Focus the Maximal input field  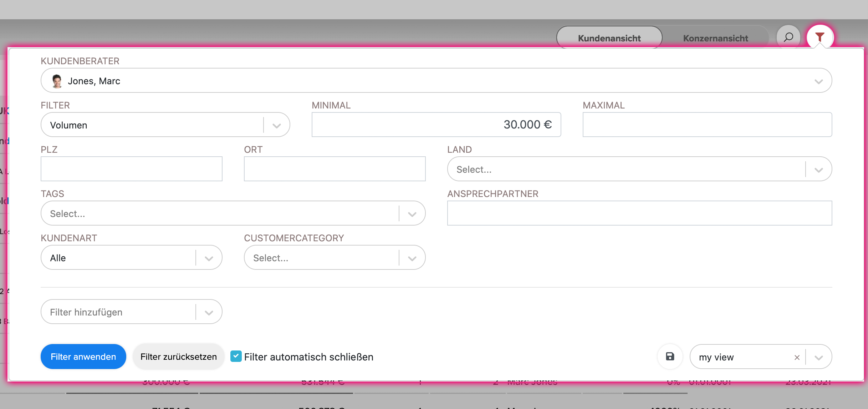tap(707, 125)
